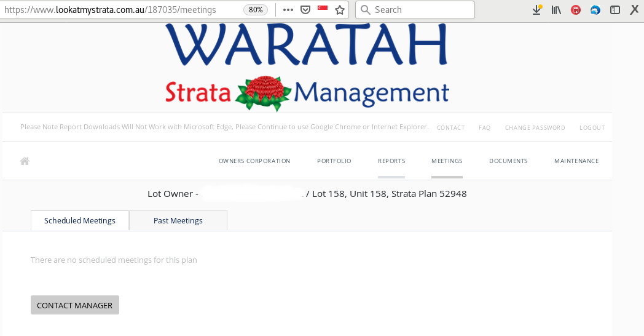Open the CHANGE PASSWORD link
Screen dimensions: 644x336
535,128
